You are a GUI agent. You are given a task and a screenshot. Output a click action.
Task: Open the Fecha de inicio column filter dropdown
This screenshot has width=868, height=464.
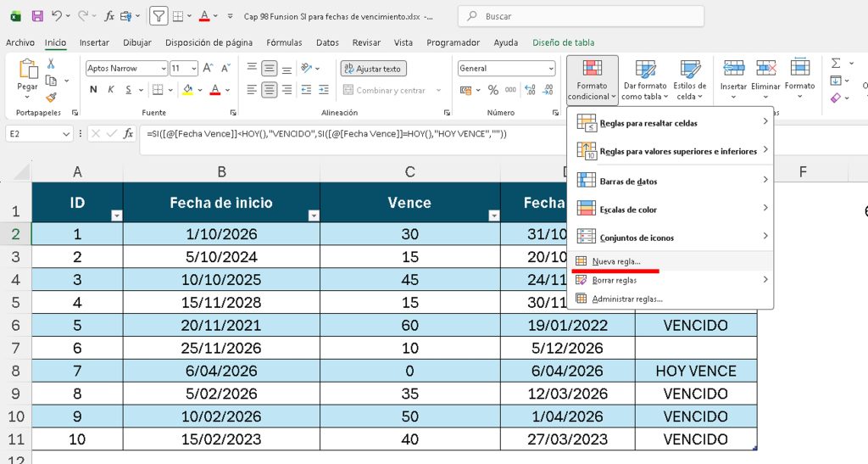313,215
